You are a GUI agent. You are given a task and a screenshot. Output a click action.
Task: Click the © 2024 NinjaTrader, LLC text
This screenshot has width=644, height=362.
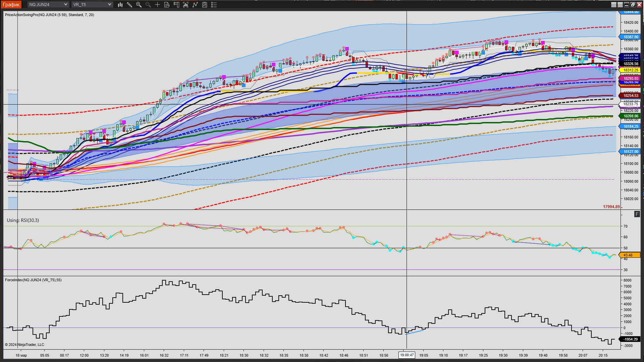(x=24, y=345)
